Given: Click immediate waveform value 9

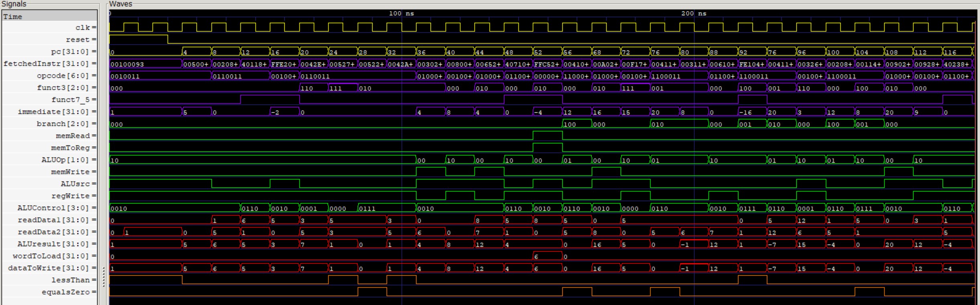Looking at the screenshot, I should coord(917,112).
